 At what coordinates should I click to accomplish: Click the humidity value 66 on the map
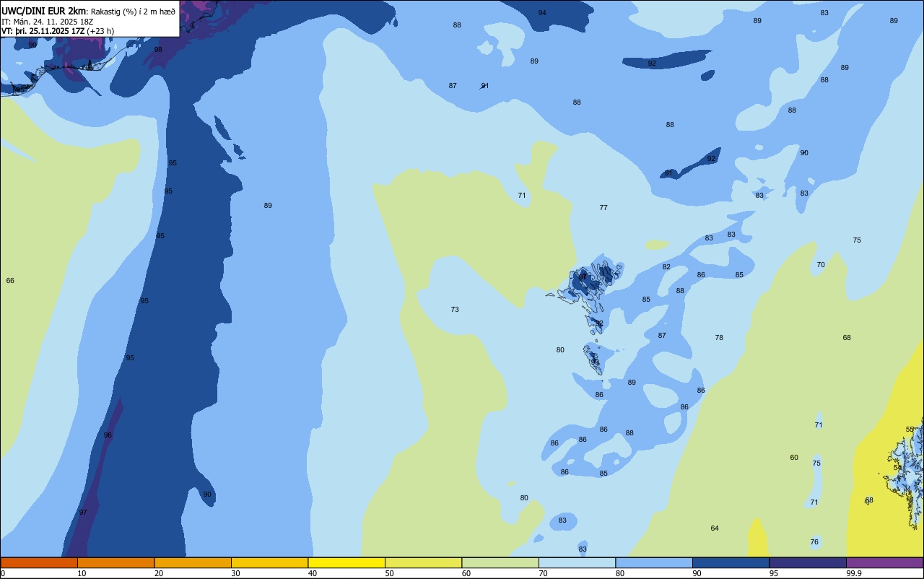pos(10,280)
